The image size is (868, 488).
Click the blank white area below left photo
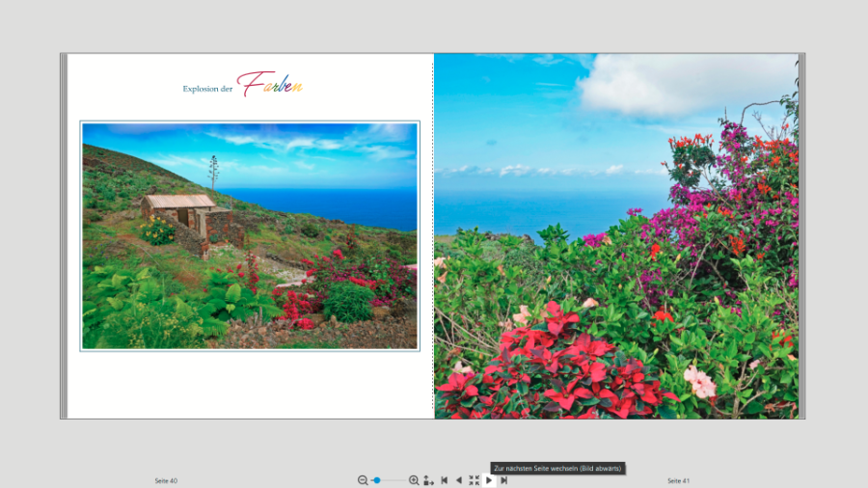point(250,384)
